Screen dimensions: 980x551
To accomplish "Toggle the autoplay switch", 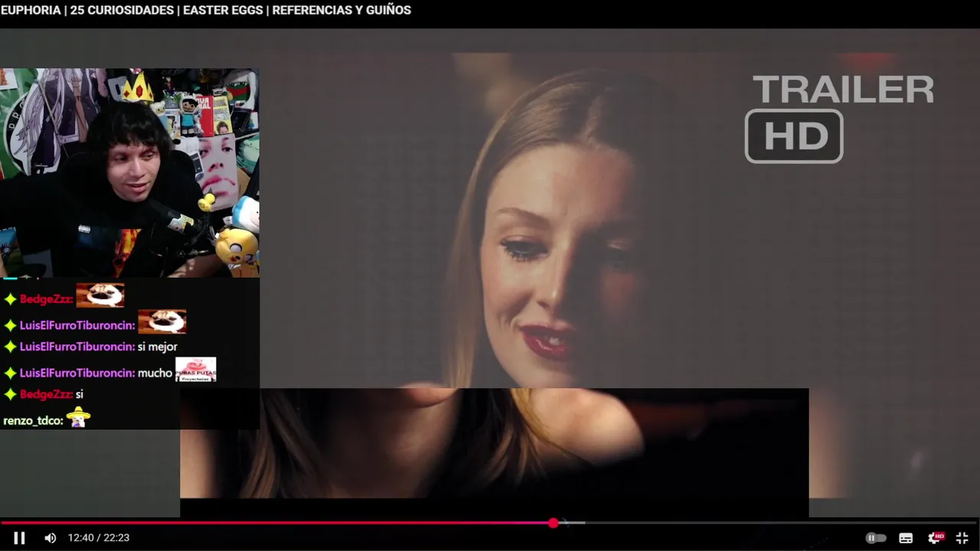I will [875, 538].
